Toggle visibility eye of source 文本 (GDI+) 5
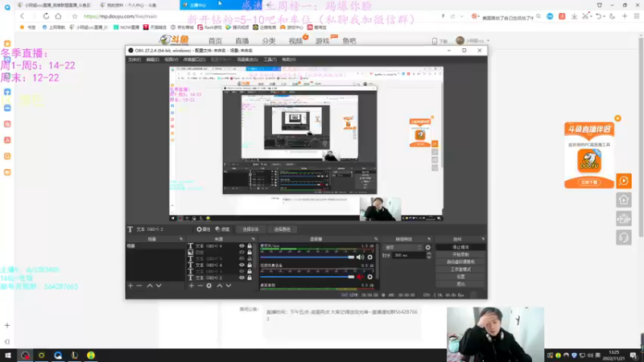This screenshot has width=644, height=362. pos(242,258)
